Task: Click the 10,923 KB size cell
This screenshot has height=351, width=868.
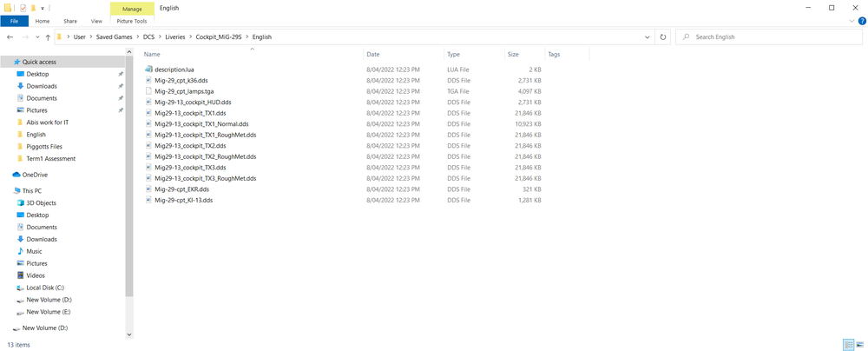Action: point(529,123)
